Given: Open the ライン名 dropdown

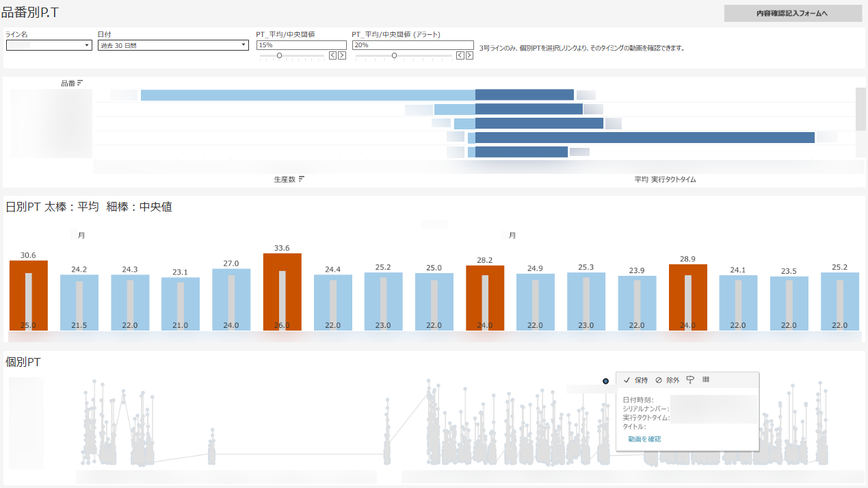Looking at the screenshot, I should click(x=49, y=45).
